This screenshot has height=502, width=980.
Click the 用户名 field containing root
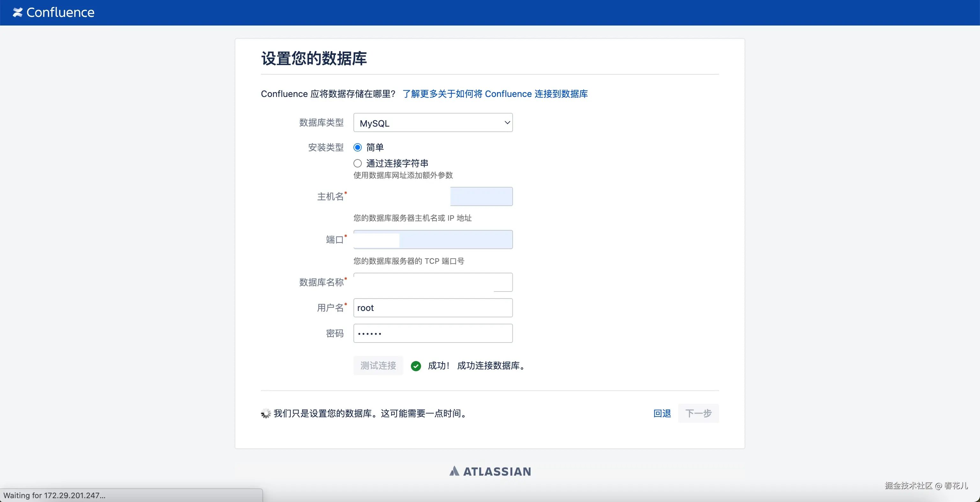coord(433,308)
